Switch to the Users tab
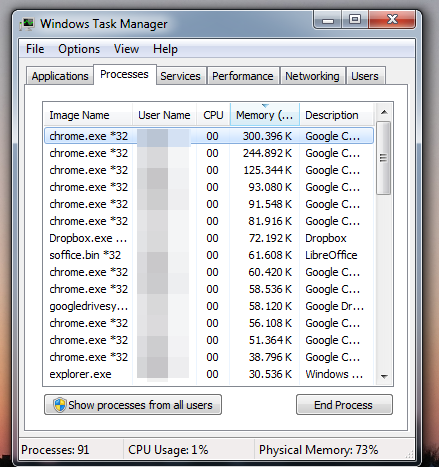Image resolution: width=439 pixels, height=467 pixels. (365, 76)
